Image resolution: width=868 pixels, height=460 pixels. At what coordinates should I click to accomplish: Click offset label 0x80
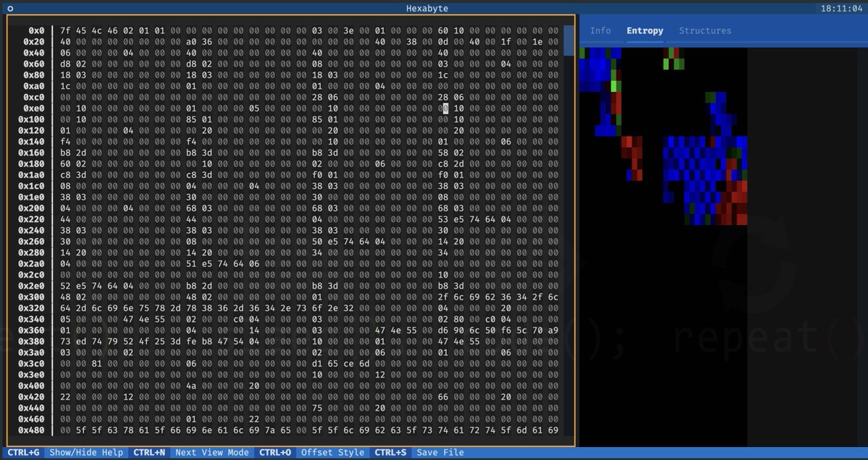[x=34, y=75]
